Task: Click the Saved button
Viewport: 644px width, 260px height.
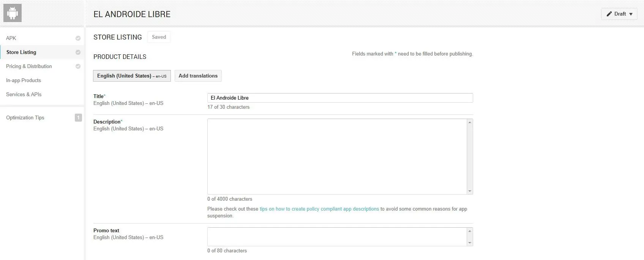Action: tap(159, 37)
